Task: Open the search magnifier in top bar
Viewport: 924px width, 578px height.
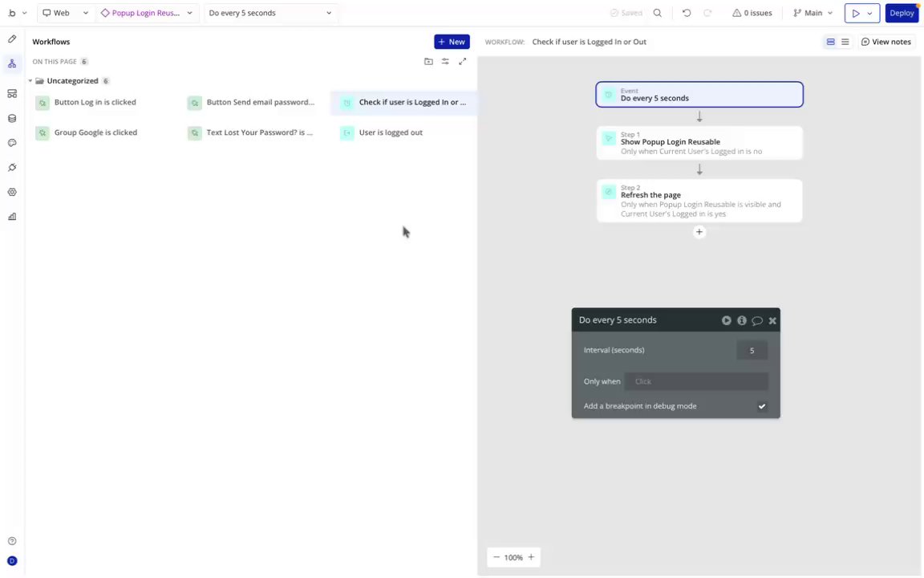Action: tap(657, 13)
